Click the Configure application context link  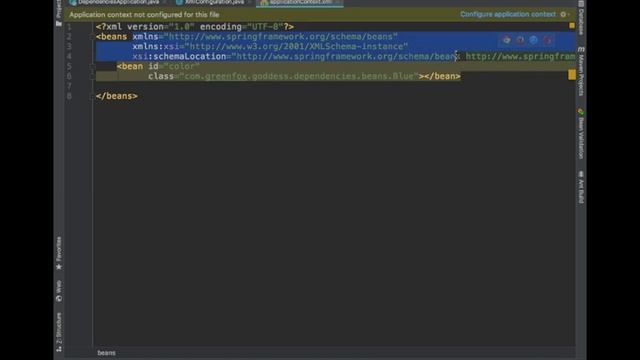508,14
